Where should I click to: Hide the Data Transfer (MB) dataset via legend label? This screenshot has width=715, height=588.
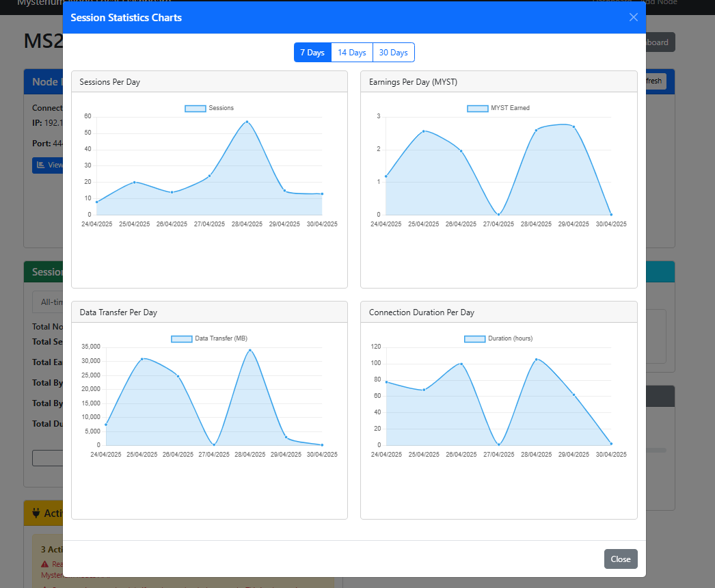(x=221, y=338)
